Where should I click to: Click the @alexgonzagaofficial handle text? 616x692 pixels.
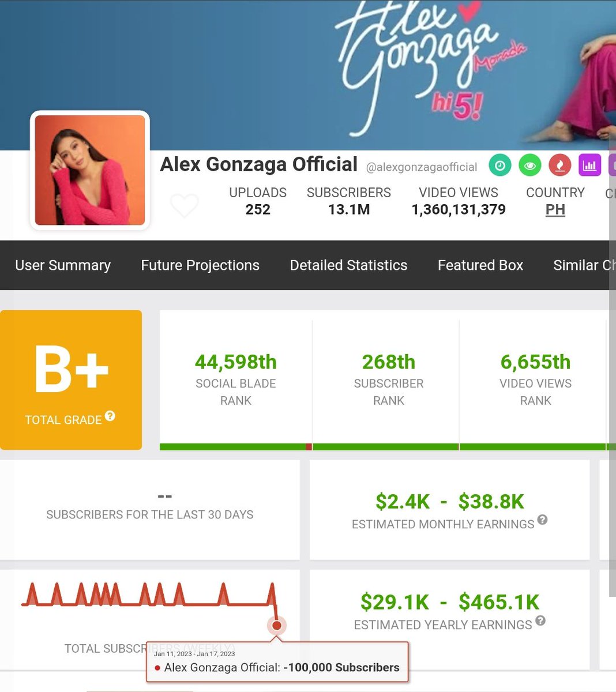[422, 167]
